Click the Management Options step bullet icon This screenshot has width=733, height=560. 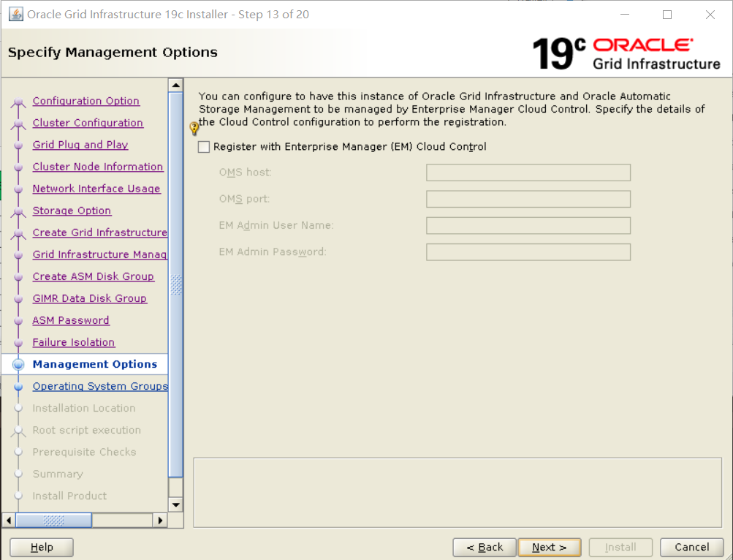point(18,365)
